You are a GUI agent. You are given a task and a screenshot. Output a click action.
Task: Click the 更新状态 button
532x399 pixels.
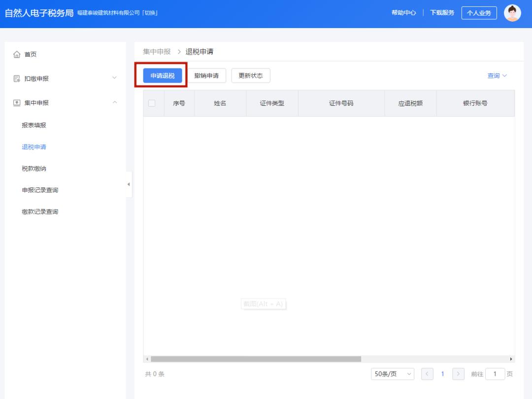250,75
